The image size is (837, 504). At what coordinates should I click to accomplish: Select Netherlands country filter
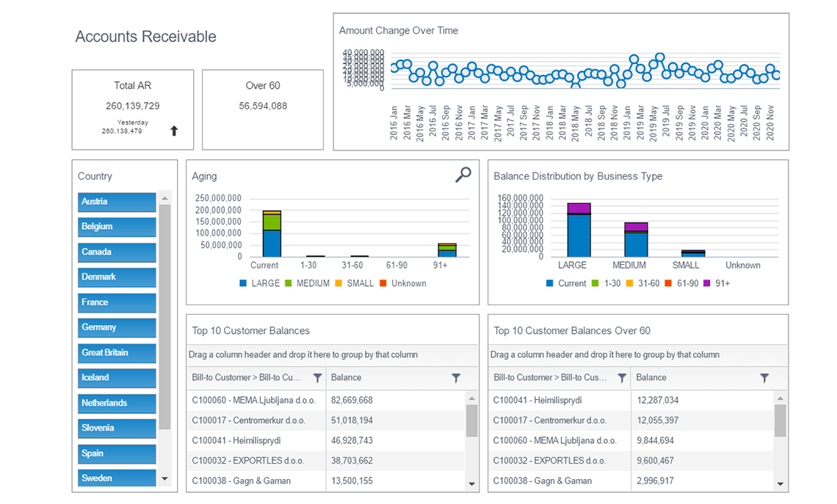117,403
